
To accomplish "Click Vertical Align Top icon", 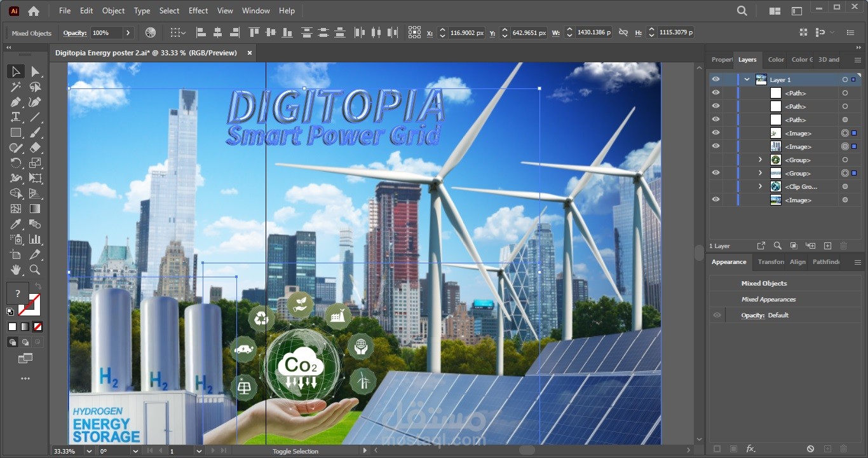I will [x=254, y=32].
